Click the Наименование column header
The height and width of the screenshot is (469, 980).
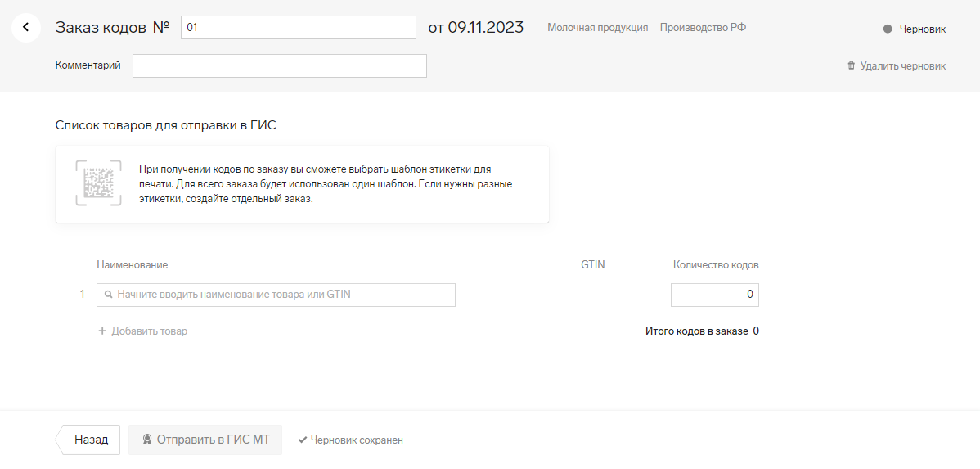point(132,265)
